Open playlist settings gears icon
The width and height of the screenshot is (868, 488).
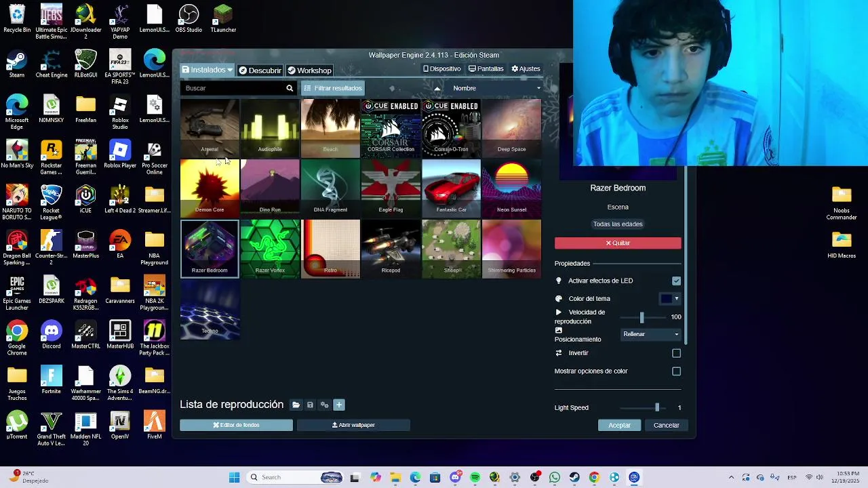324,405
